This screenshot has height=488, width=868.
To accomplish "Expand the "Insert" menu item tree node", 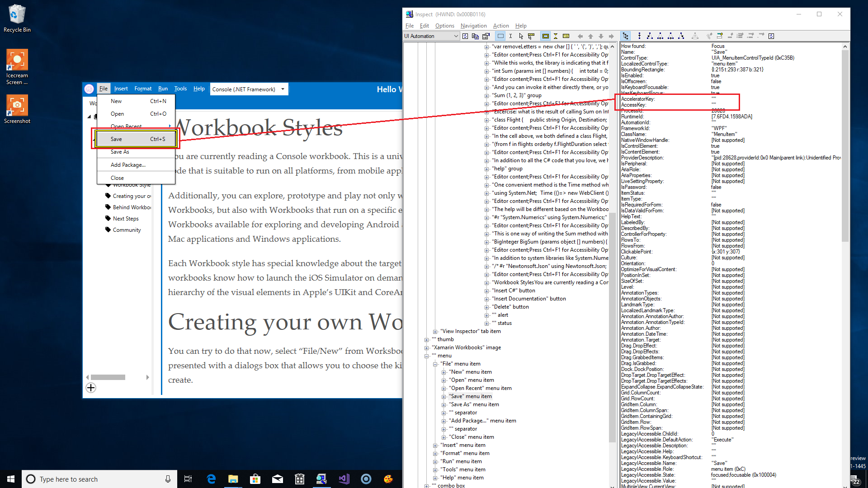I will tap(435, 446).
